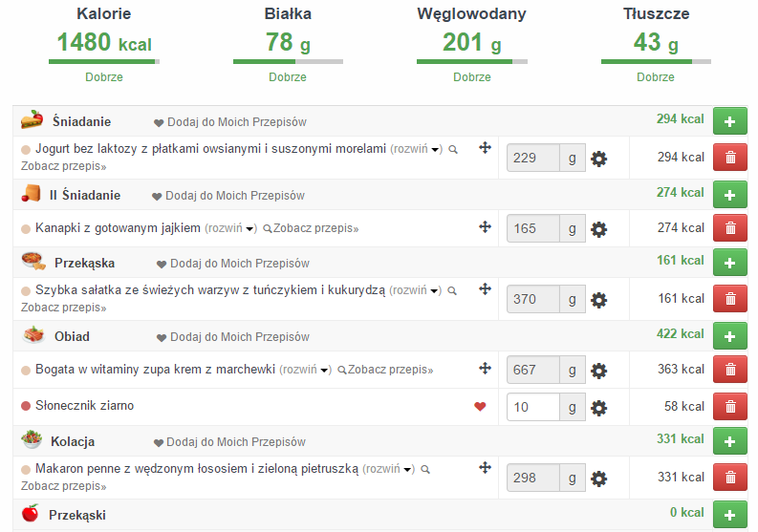This screenshot has width=758, height=532.
Task: Delete the Jogurt bez laktozy entry
Action: click(730, 159)
